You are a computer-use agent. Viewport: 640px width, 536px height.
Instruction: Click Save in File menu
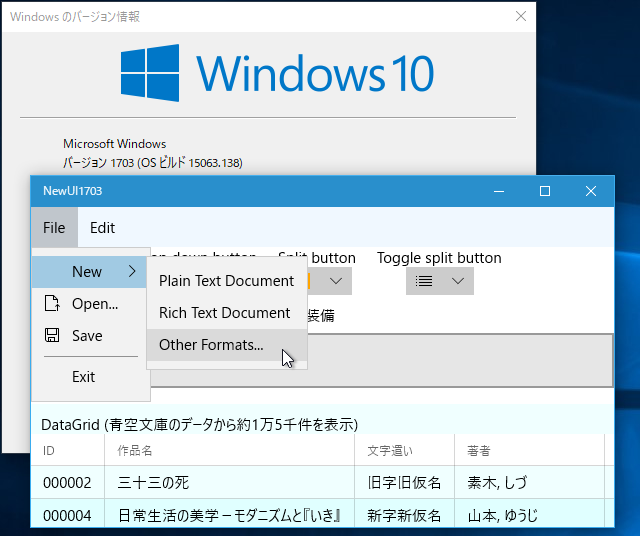[x=89, y=336]
